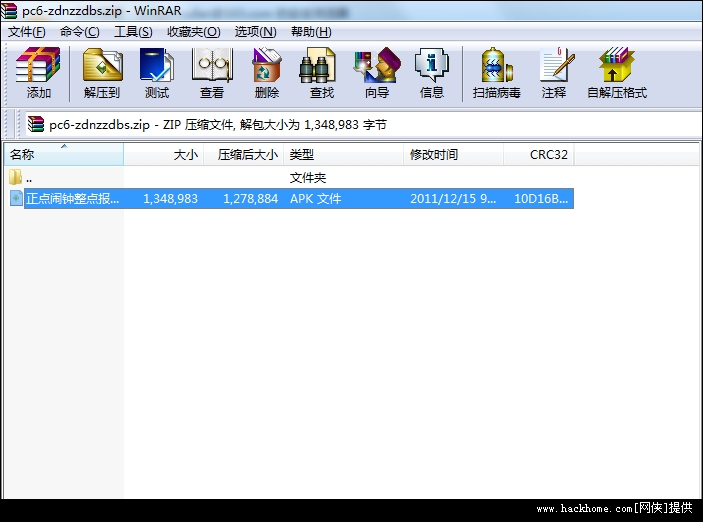Click the WinRAR title bar app icon
Image resolution: width=703 pixels, height=522 pixels.
(9, 10)
